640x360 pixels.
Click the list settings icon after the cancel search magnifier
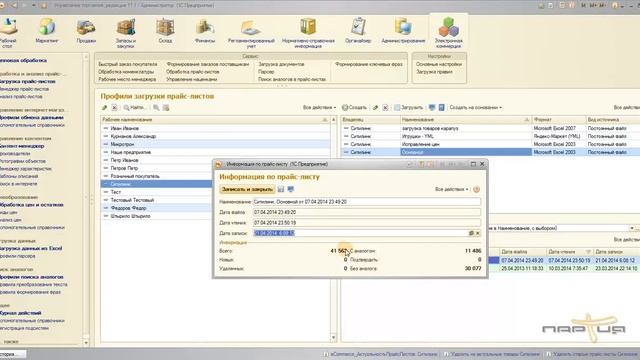(166, 108)
